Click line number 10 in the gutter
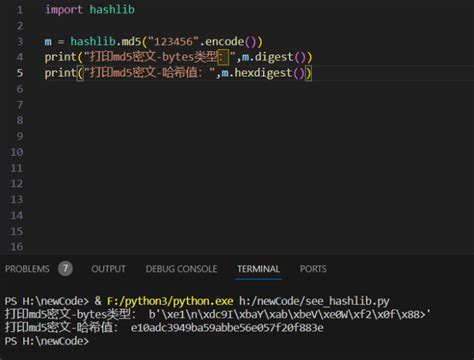This screenshot has width=474, height=360. point(17,152)
